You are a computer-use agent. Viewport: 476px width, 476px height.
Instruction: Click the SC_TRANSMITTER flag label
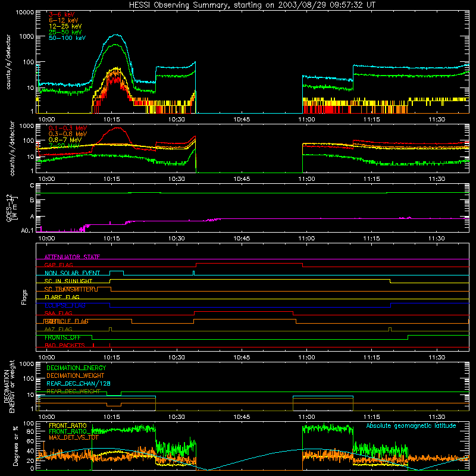(x=70, y=289)
